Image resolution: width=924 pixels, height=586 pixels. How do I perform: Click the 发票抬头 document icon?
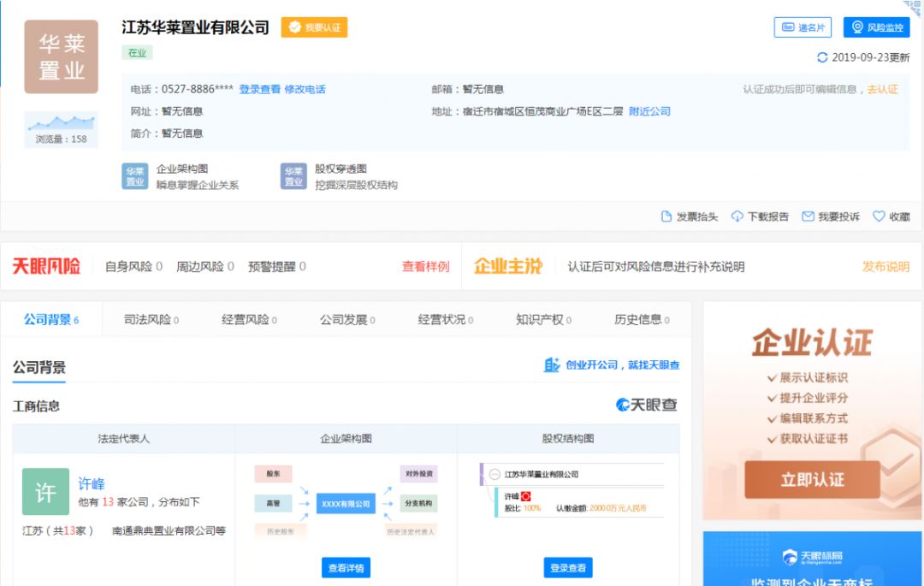[x=666, y=216]
